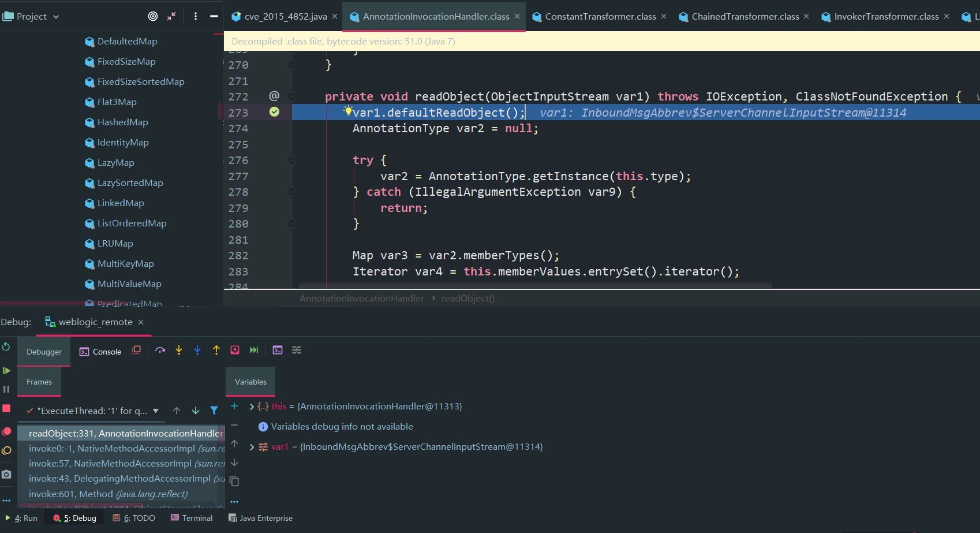Click Step Into debugger icon
The width and height of the screenshot is (980, 533).
click(x=179, y=350)
